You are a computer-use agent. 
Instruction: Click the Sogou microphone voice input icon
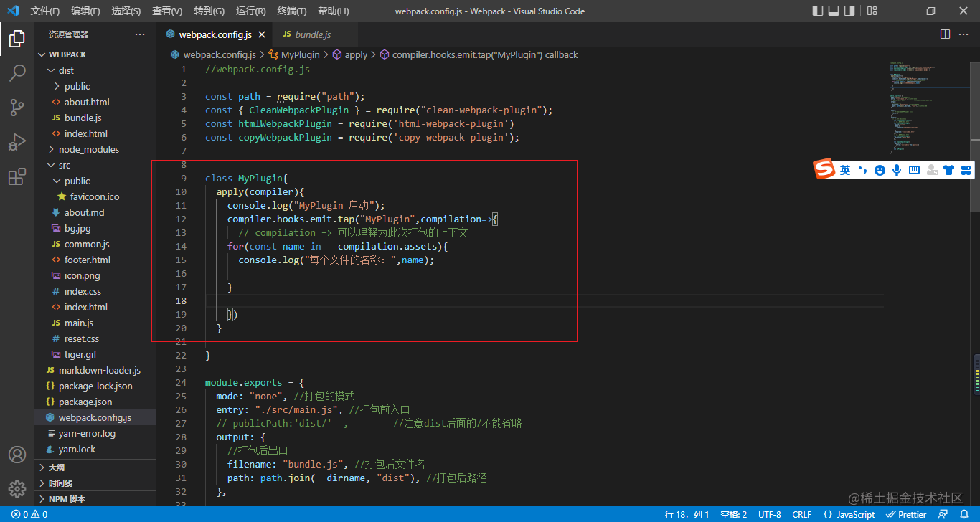pos(897,170)
